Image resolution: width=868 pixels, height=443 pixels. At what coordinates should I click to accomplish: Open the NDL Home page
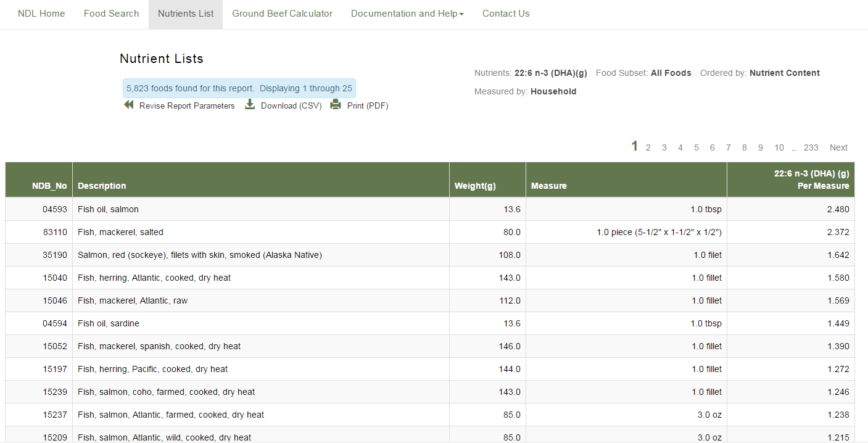point(41,14)
